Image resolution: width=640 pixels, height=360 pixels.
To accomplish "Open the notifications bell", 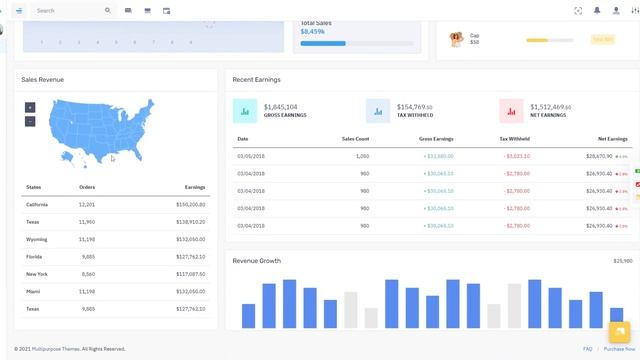I will [x=597, y=11].
